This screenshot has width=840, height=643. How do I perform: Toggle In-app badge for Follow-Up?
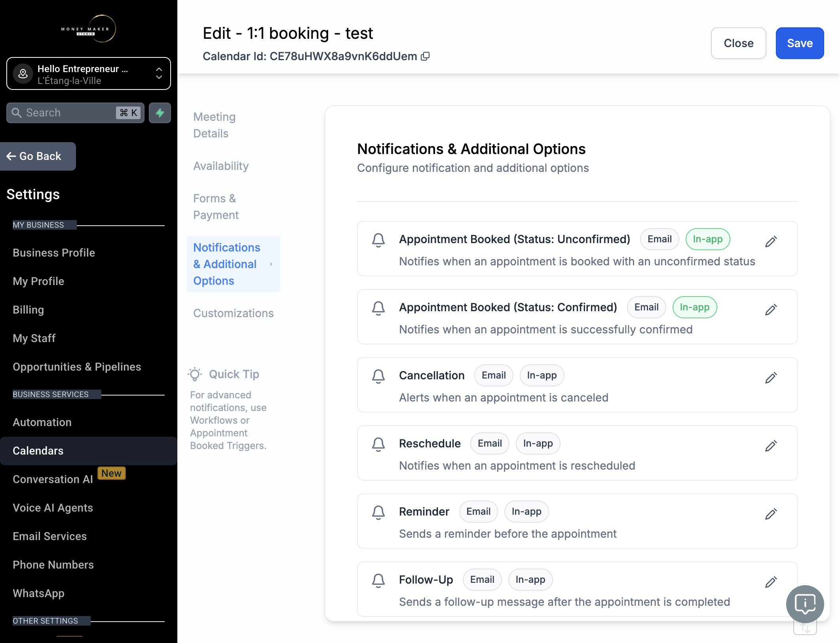click(530, 580)
